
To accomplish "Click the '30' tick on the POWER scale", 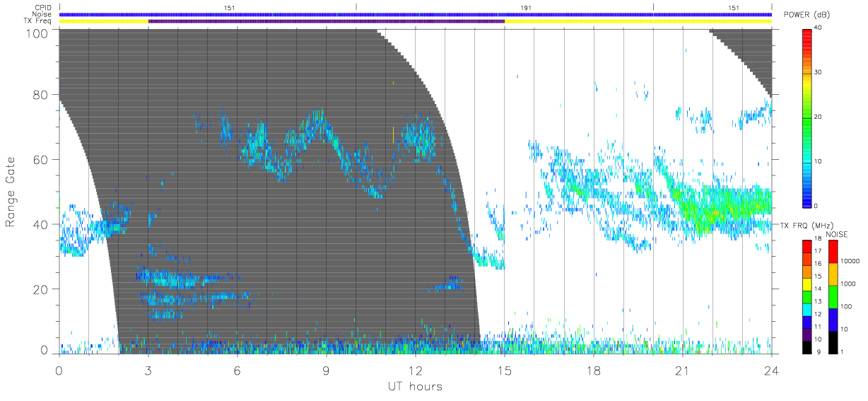I will (x=818, y=73).
